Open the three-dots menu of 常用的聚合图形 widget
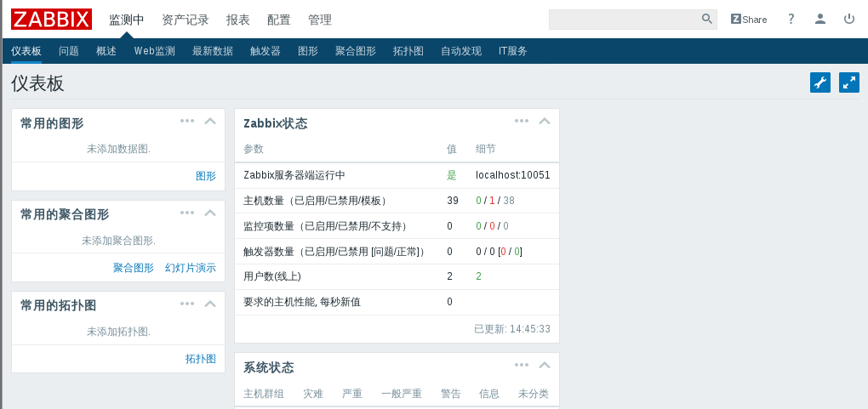 point(187,213)
